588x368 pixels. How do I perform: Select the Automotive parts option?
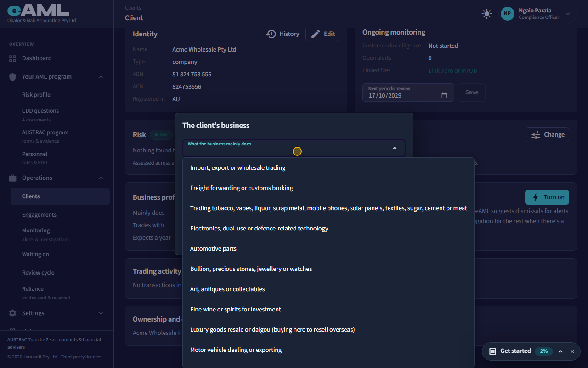point(328,249)
